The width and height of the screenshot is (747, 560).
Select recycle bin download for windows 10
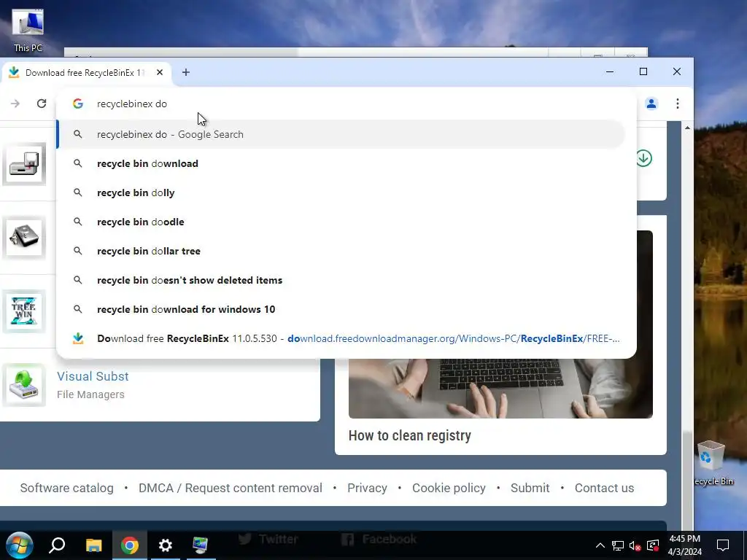pyautogui.click(x=341, y=309)
